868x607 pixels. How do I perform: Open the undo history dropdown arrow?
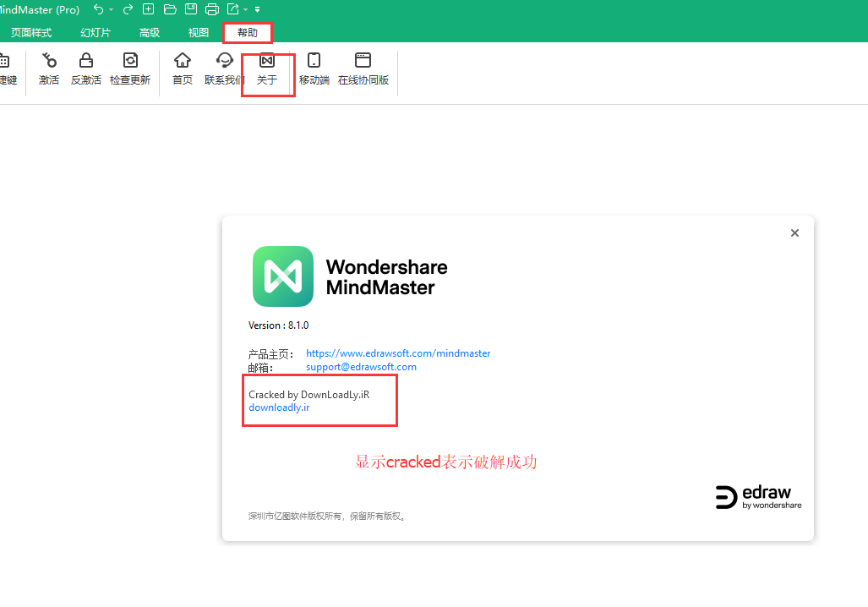click(112, 10)
